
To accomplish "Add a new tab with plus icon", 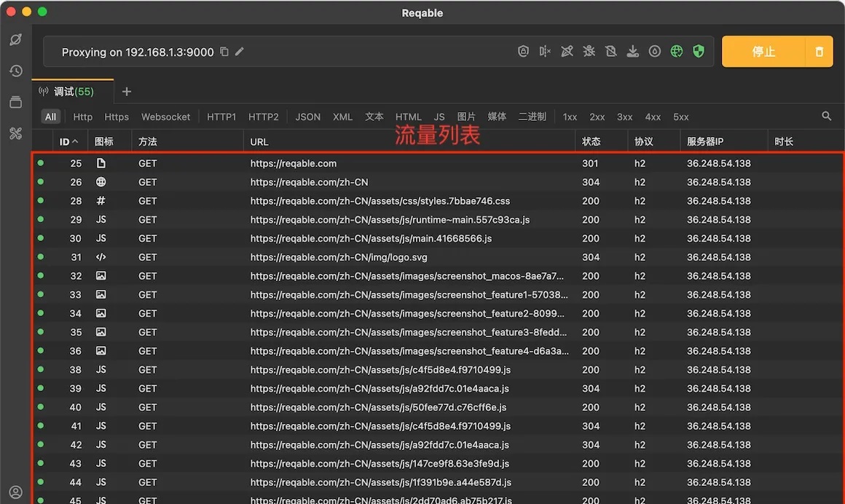I will tap(127, 92).
